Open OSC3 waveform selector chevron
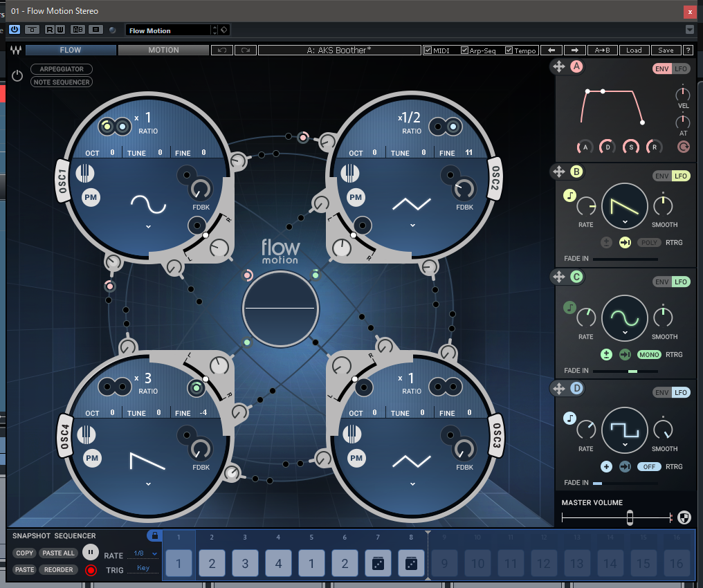 412,484
